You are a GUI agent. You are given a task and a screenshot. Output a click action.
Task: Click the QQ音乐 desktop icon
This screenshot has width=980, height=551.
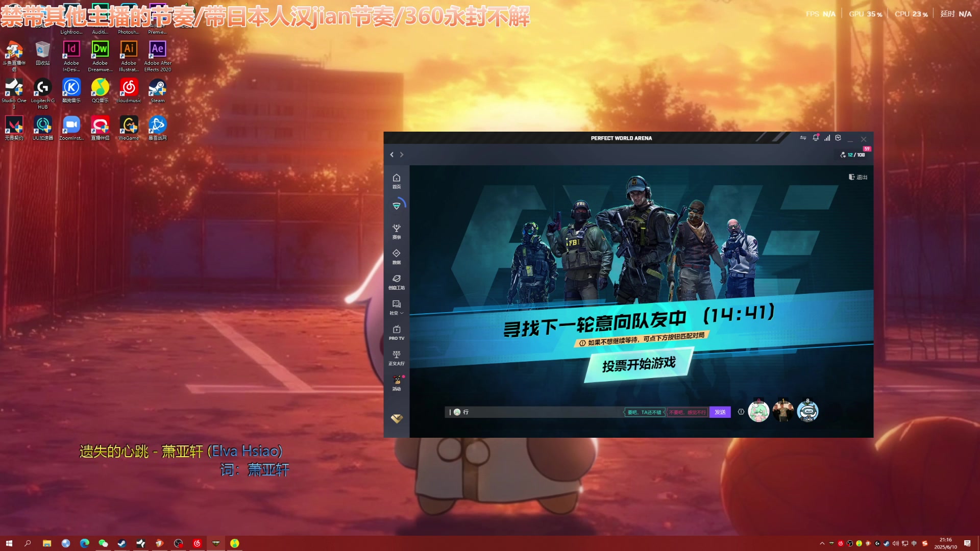click(100, 90)
